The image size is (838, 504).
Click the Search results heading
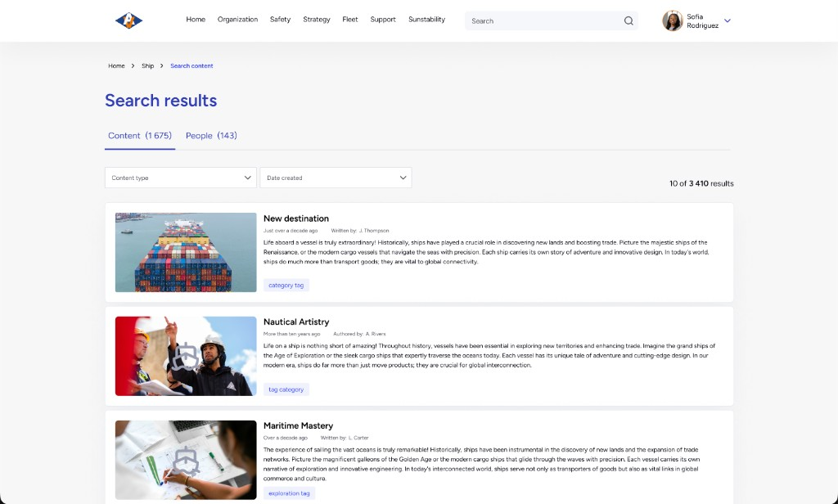click(161, 101)
